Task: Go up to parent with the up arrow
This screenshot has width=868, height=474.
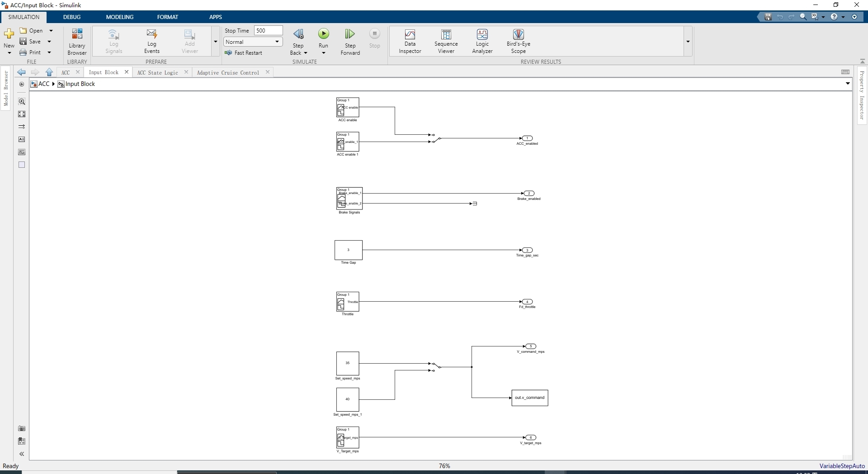Action: (49, 72)
